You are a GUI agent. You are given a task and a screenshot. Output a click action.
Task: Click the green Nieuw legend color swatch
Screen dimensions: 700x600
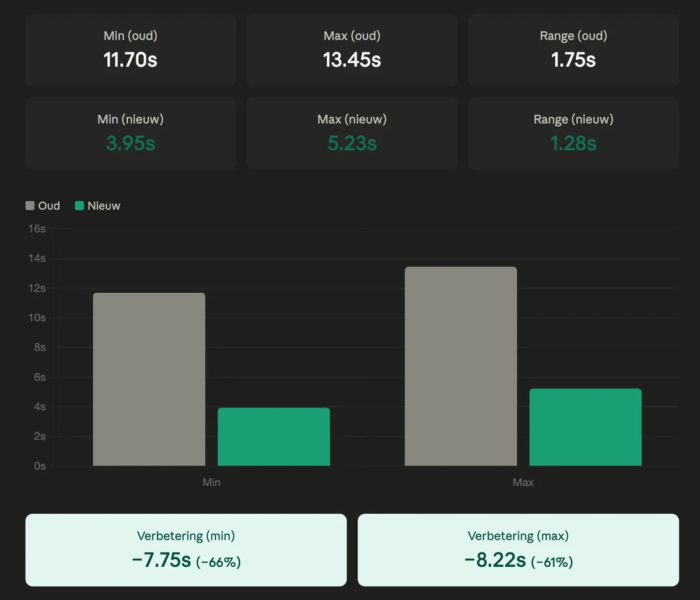point(79,206)
